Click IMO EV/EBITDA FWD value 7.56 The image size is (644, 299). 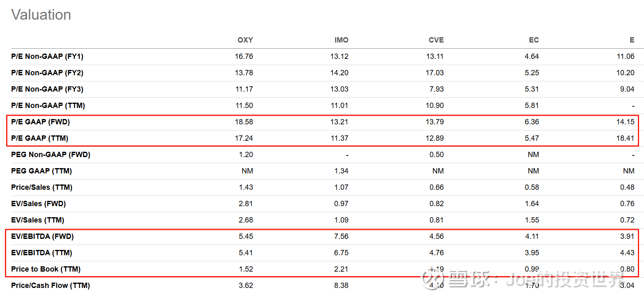click(x=341, y=236)
